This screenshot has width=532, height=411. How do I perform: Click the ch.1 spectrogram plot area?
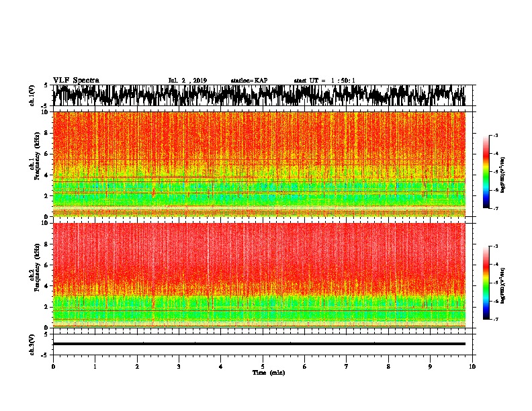pyautogui.click(x=259, y=164)
